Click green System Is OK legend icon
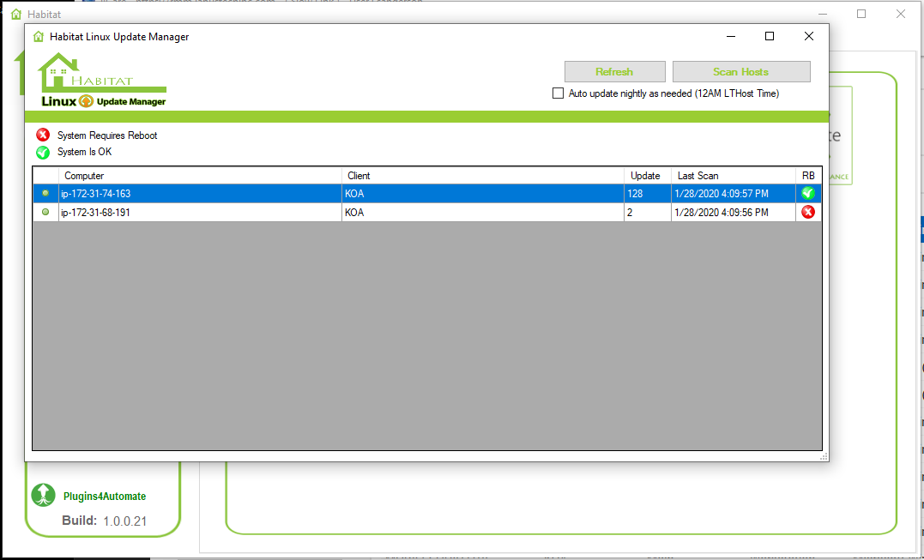This screenshot has width=924, height=560. [43, 153]
